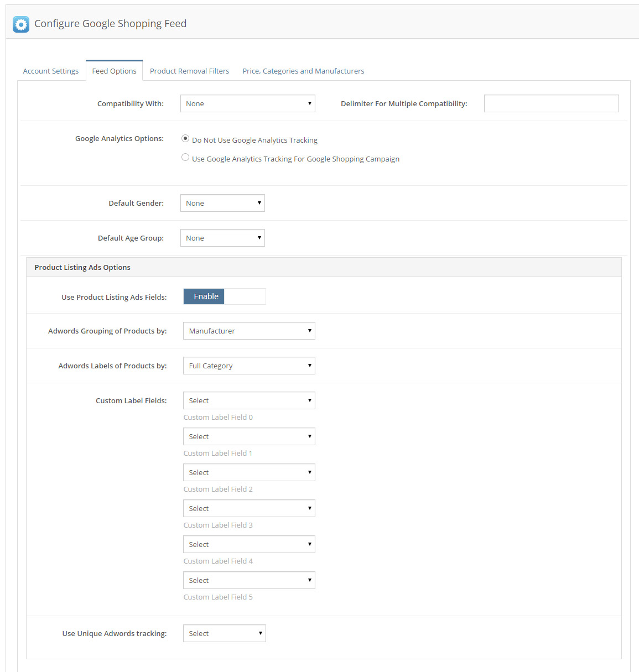Toggle the Enable switch for Product Listing Ads

(225, 296)
